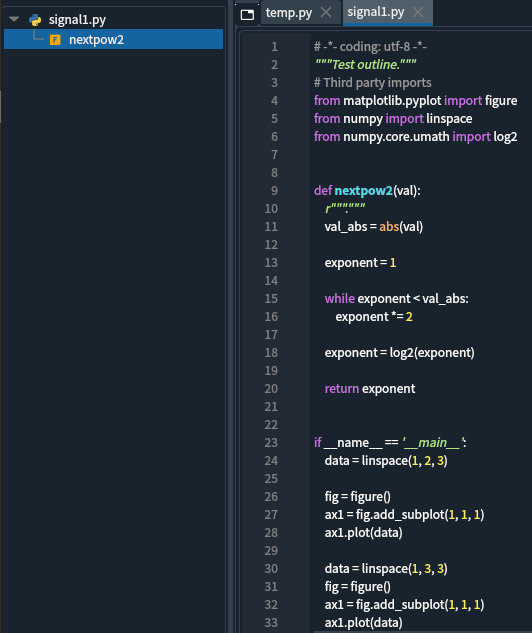Click ax1 = fig.add_subplot on line 32
532x633 pixels.
click(x=404, y=605)
